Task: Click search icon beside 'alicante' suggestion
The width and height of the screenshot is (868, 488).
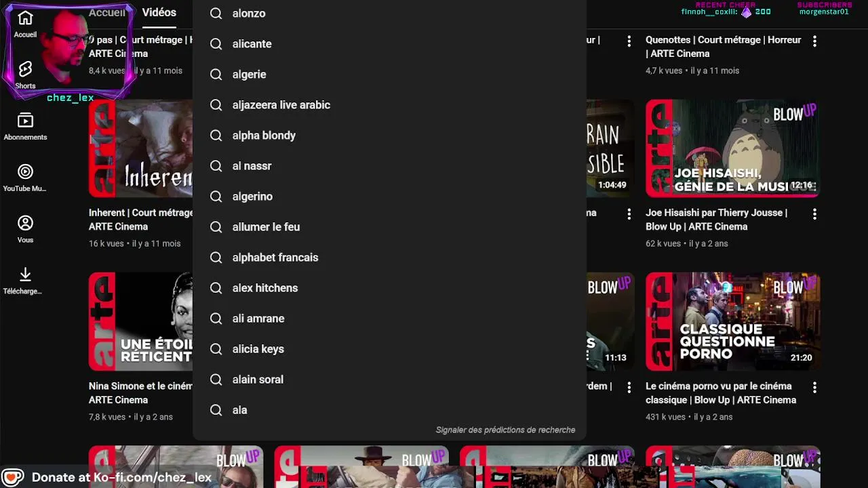Action: (216, 44)
